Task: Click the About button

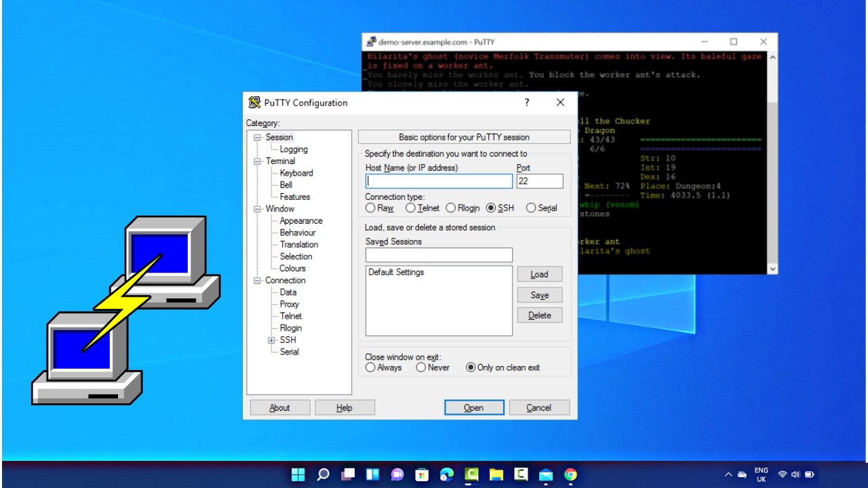Action: pyautogui.click(x=280, y=407)
